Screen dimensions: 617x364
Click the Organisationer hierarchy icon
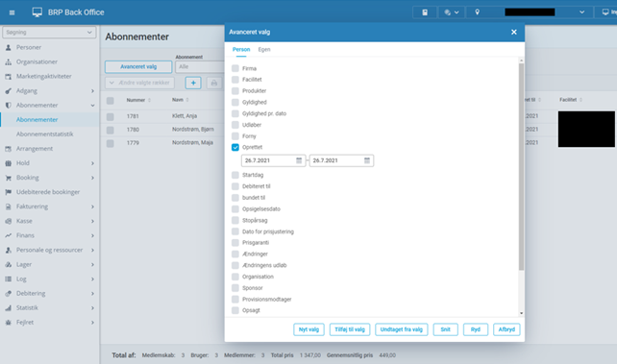(x=9, y=62)
